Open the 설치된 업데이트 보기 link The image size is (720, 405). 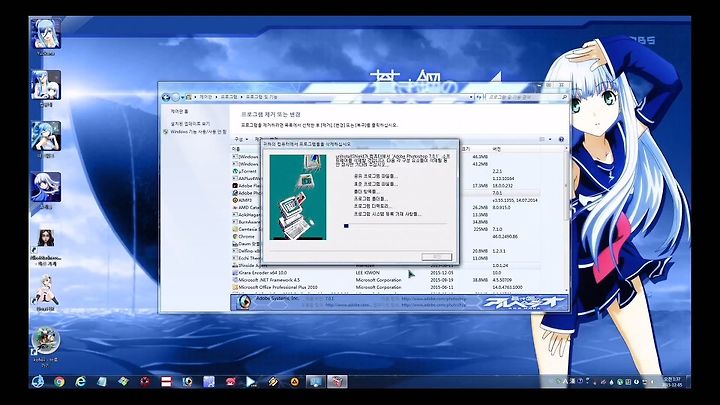[190, 124]
